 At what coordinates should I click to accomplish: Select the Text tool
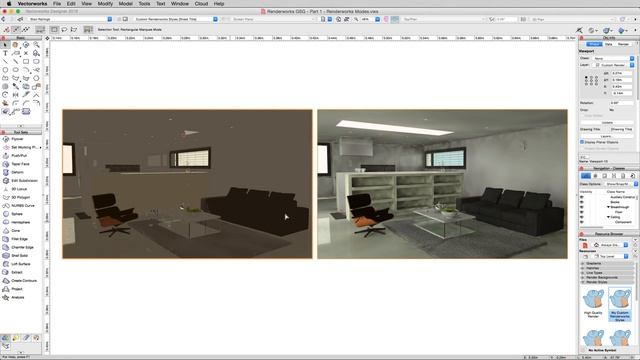coord(5,53)
